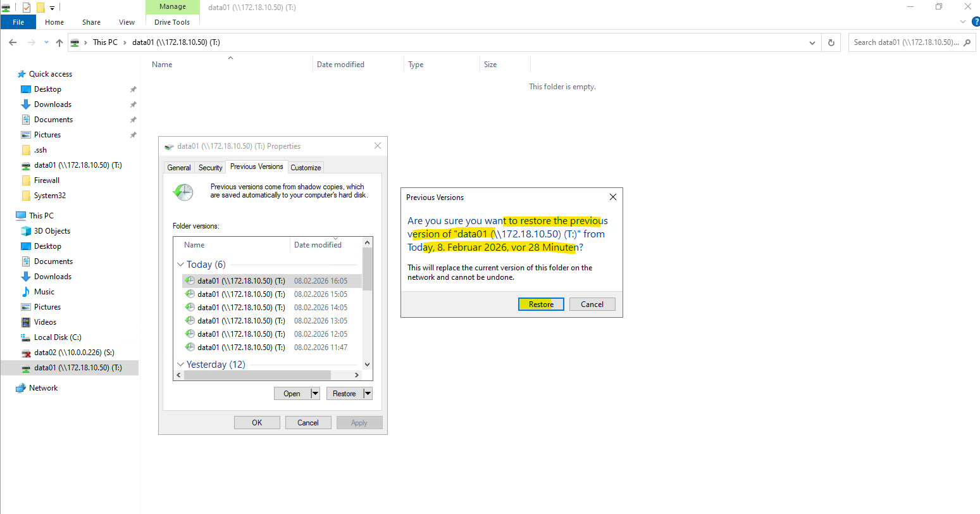Click the Downloads arrow icon under Quick access

[26, 104]
